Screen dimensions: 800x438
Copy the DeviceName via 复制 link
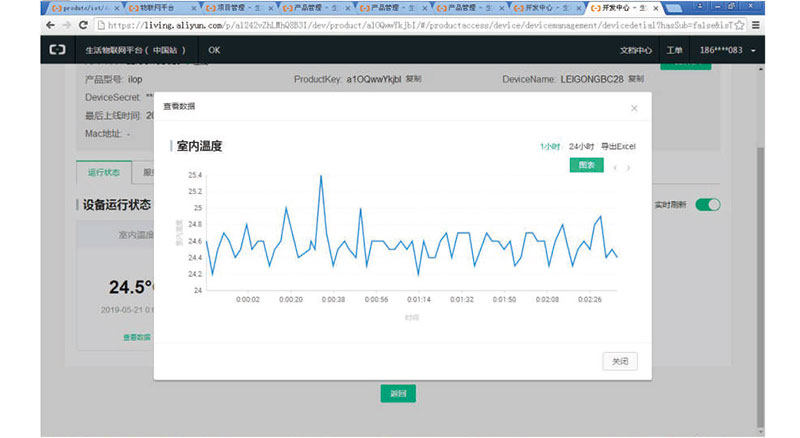[x=636, y=79]
